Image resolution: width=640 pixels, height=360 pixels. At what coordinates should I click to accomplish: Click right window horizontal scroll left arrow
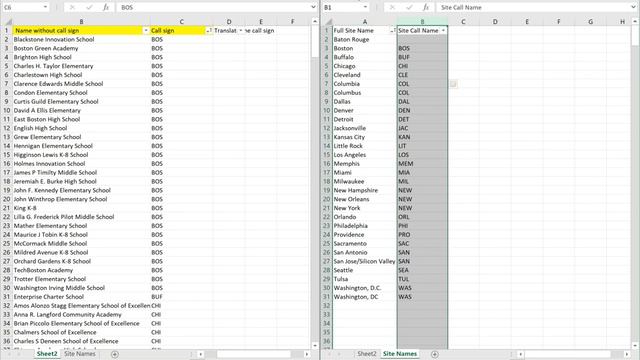point(521,354)
